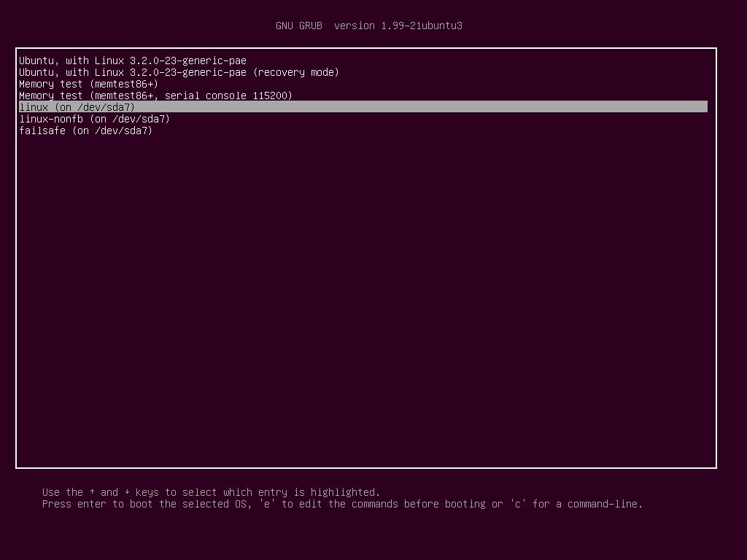
Task: Select the Ubuntu recovery mode boot entry
Action: click(x=179, y=72)
